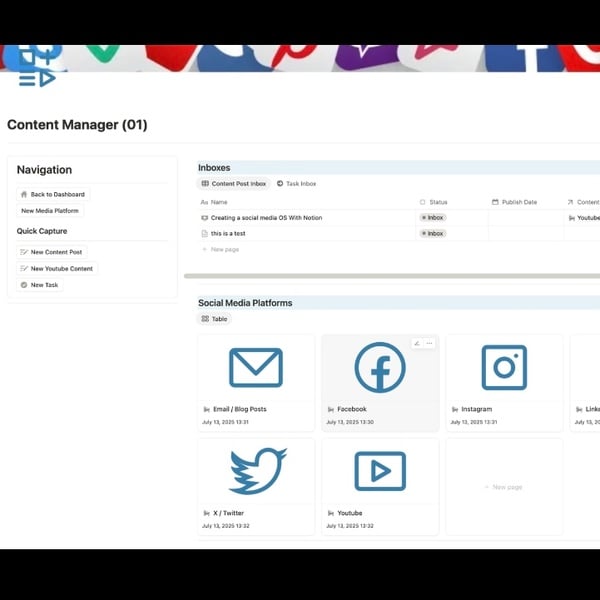Click the table icon on Content Post Inbox tab
600x600 pixels.
[x=205, y=184]
